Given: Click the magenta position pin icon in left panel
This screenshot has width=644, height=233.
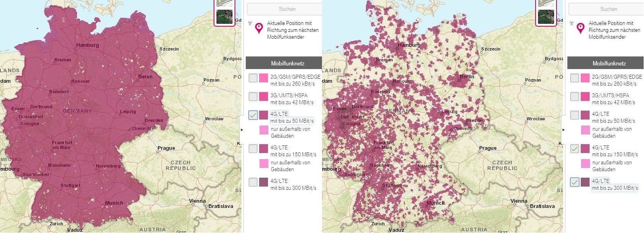Looking at the screenshot, I should [259, 28].
